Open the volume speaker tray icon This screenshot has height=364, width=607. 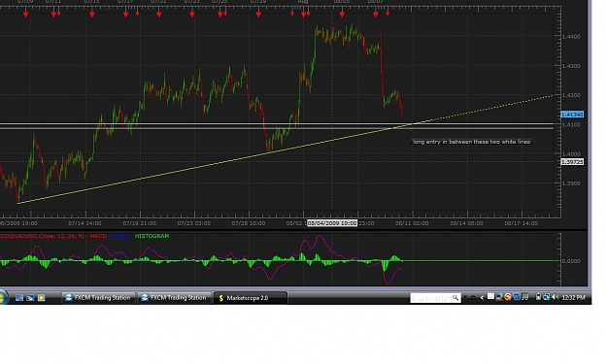tap(556, 297)
